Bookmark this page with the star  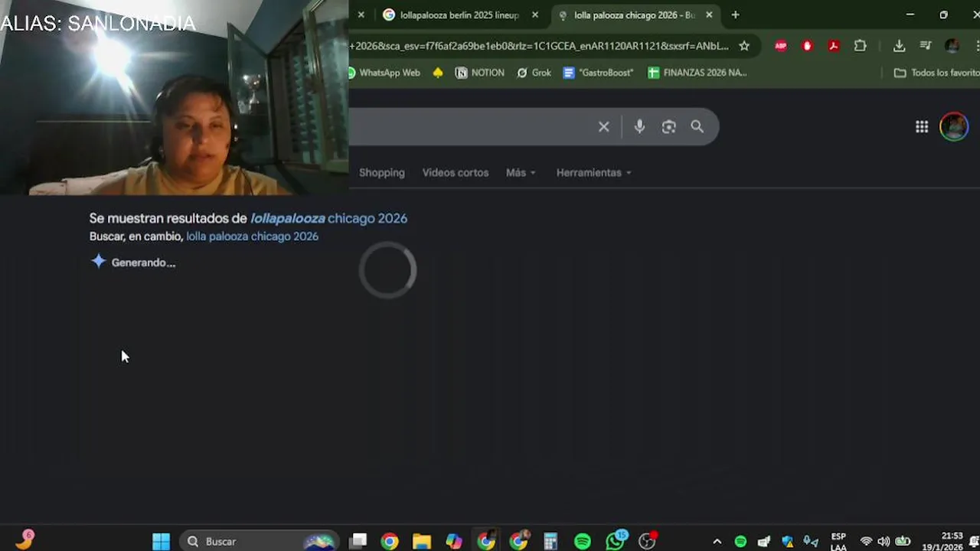coord(744,46)
